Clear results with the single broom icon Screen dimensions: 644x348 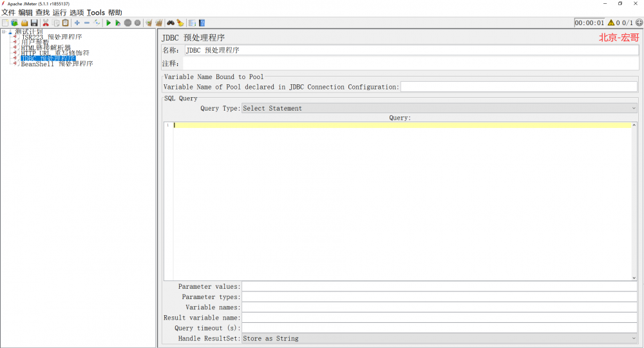coord(149,23)
